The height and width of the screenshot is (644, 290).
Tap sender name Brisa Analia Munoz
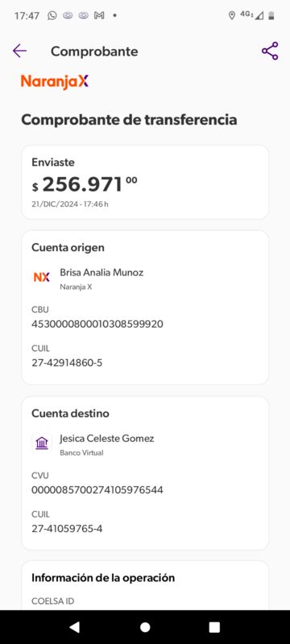[101, 272]
